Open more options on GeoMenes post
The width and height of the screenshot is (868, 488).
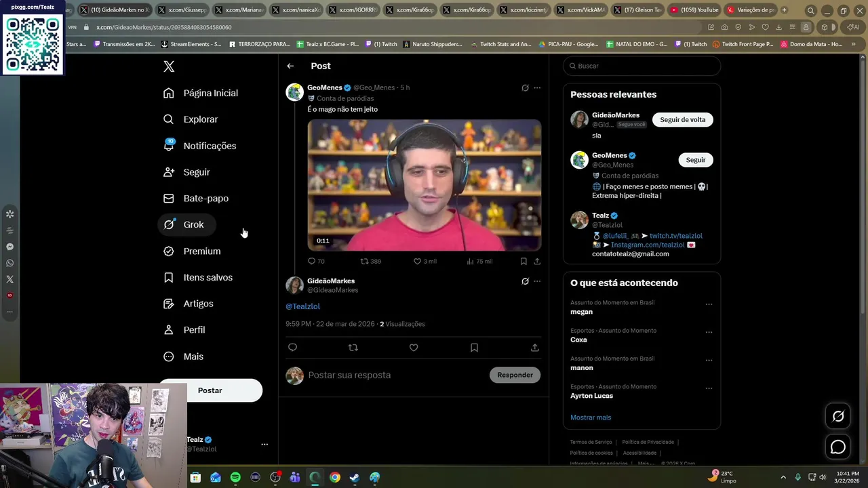click(537, 87)
